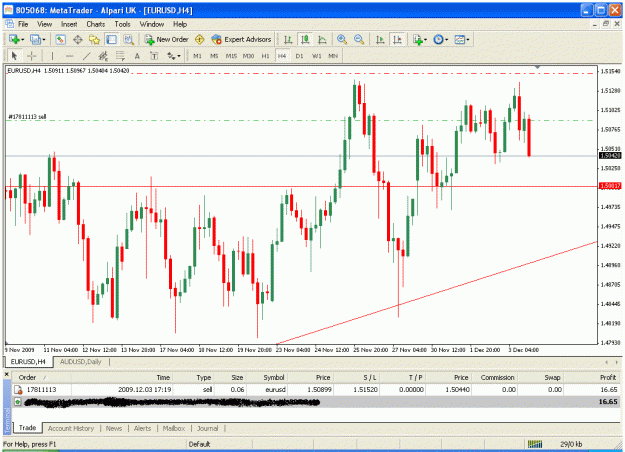The width and height of the screenshot is (625, 452).
Task: Switch timeframe to M5
Action: pos(214,56)
